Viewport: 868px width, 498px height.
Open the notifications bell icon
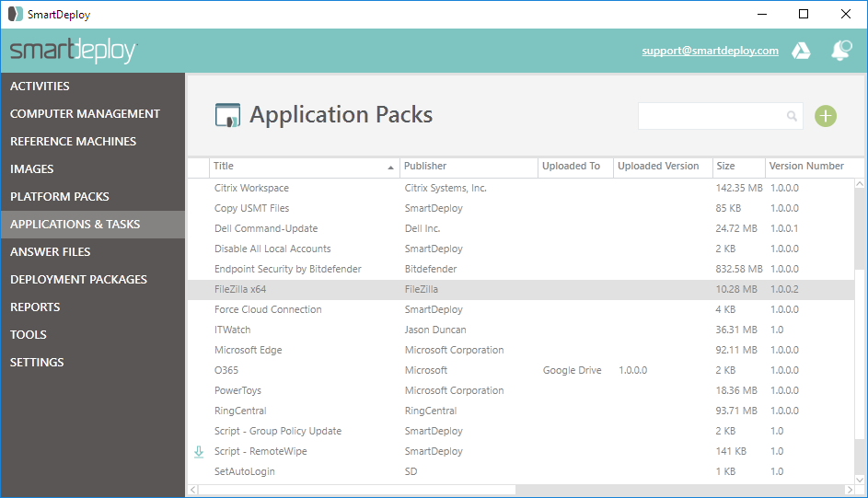click(x=841, y=51)
